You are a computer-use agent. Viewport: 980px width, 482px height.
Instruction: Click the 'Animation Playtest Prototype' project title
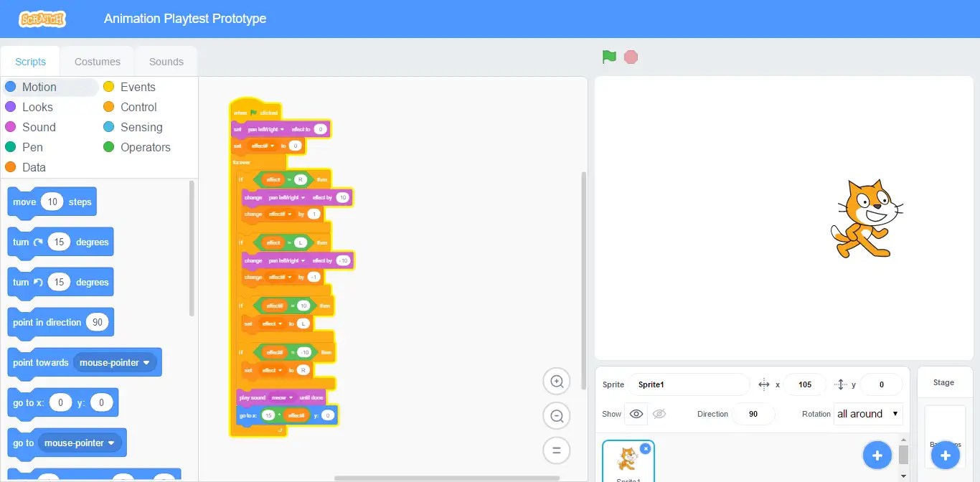coord(185,19)
